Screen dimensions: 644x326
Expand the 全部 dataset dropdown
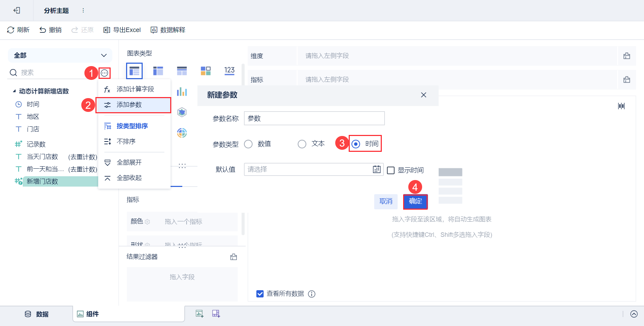tap(60, 55)
